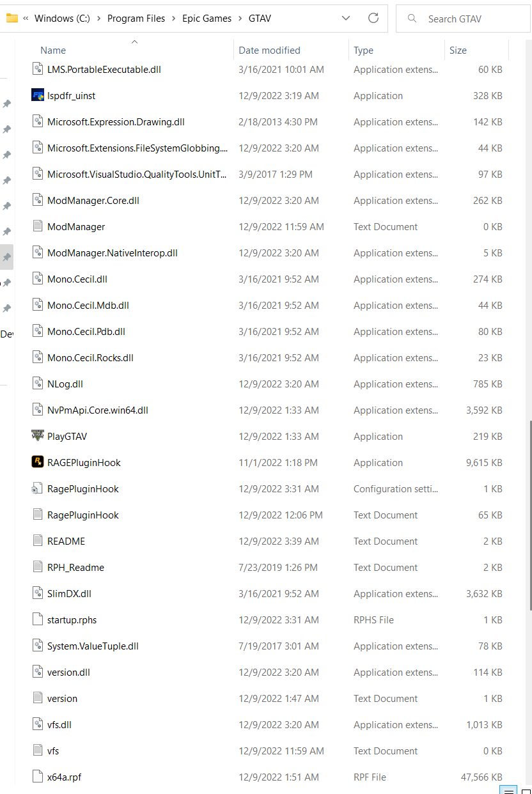The height and width of the screenshot is (794, 532).
Task: Click the 7/19/2017 3:01 AM date cell
Action: coord(278,646)
